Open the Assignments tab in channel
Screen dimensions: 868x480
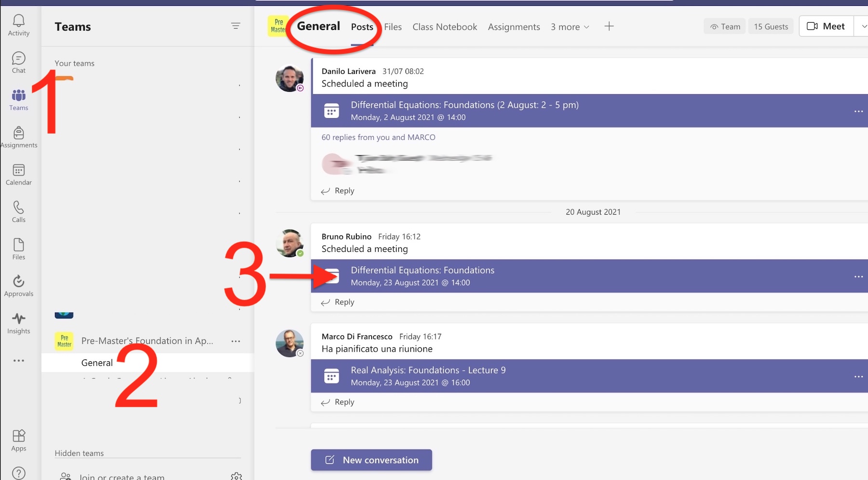tap(514, 27)
